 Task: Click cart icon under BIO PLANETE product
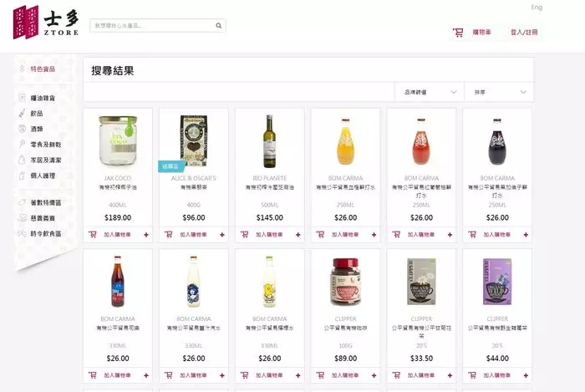(244, 234)
